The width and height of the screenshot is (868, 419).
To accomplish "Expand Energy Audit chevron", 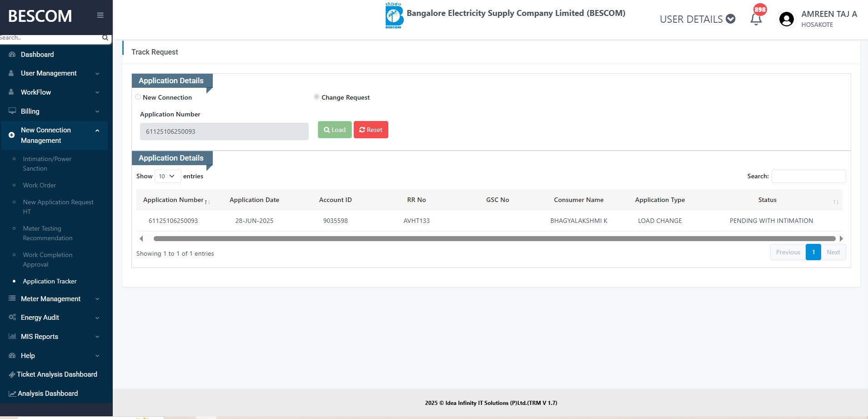I will [97, 318].
